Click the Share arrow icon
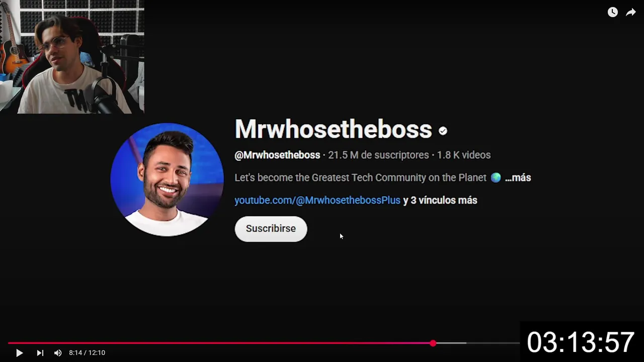This screenshot has height=362, width=644. [x=631, y=12]
